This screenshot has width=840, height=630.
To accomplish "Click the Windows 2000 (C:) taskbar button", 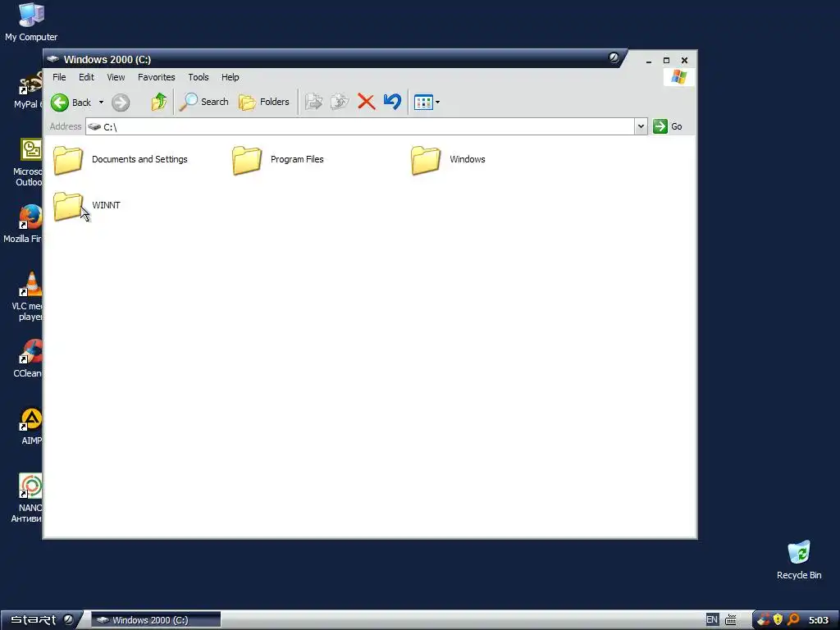I will point(156,620).
